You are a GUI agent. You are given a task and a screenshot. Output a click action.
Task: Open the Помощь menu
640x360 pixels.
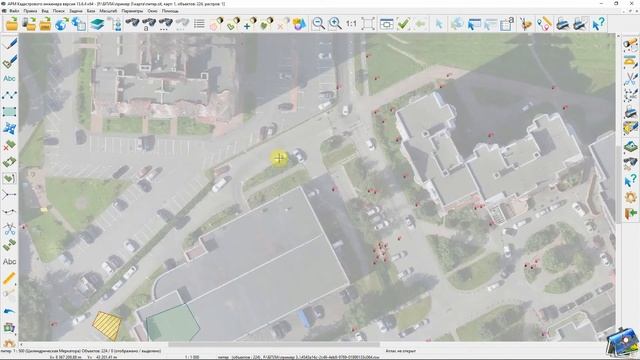click(x=170, y=11)
